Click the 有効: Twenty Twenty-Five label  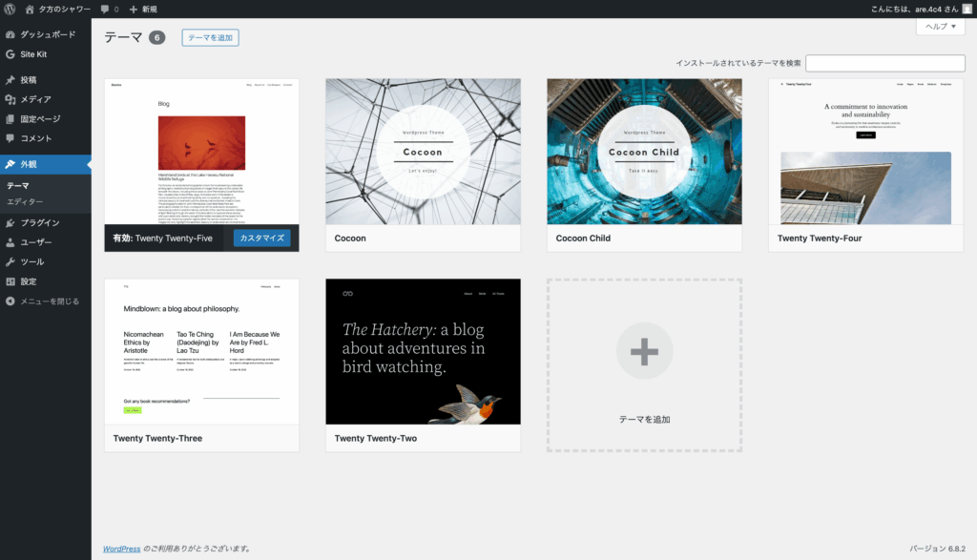coord(162,238)
